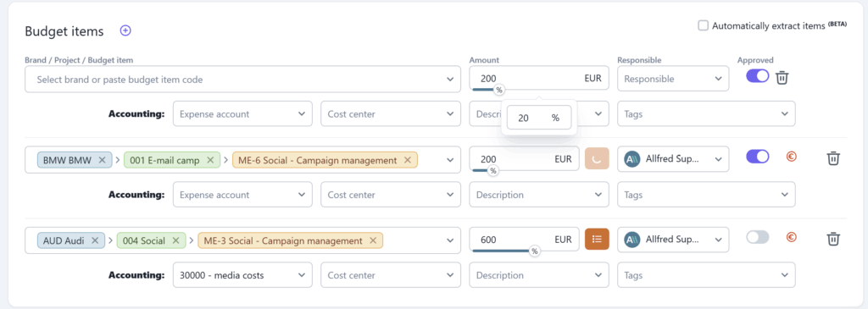
Task: Click the Budget items heading
Action: tap(64, 31)
